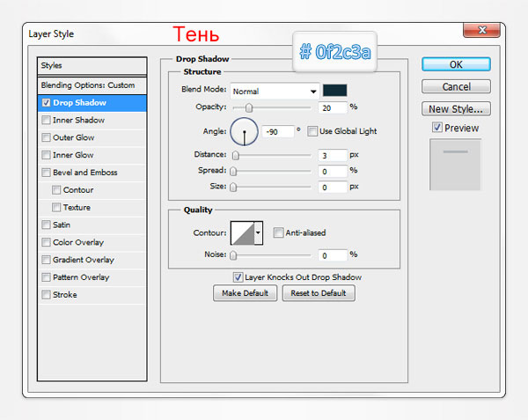The width and height of the screenshot is (528, 420).
Task: Click the style preview thumbnail
Action: click(x=455, y=165)
